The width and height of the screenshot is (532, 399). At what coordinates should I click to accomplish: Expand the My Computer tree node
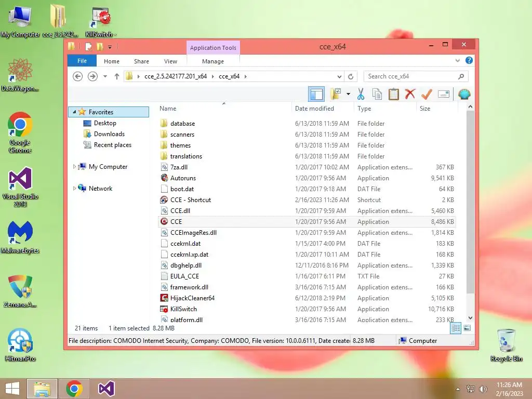(x=74, y=167)
